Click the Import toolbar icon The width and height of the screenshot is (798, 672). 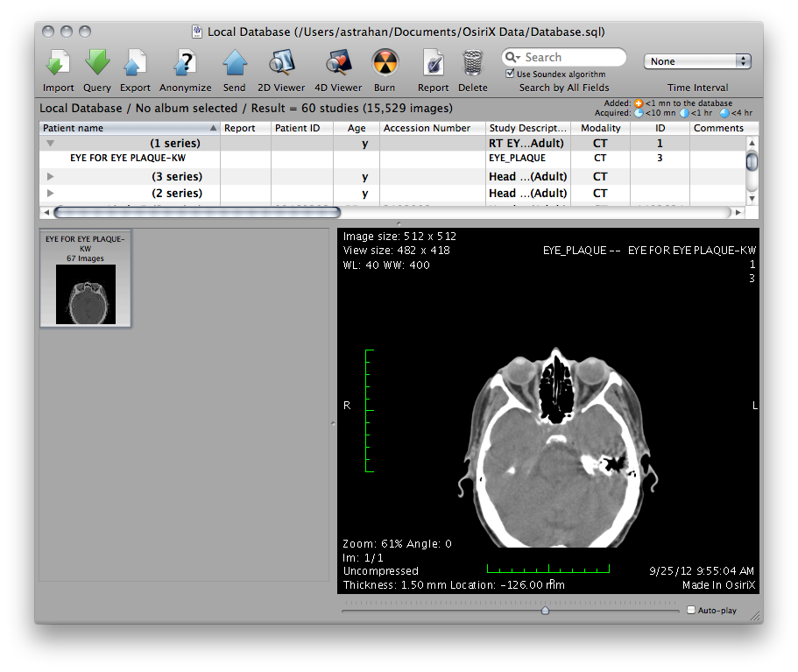tap(58, 63)
